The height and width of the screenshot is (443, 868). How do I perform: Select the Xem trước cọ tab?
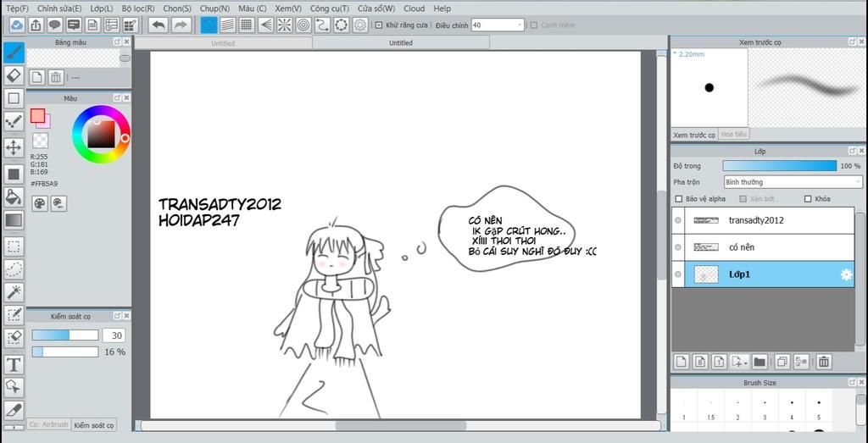point(694,135)
